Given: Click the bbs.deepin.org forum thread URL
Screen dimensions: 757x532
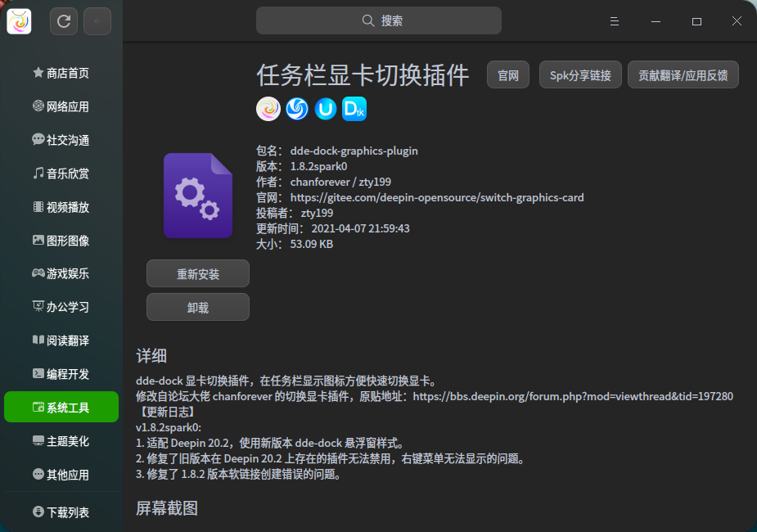Looking at the screenshot, I should point(573,396).
